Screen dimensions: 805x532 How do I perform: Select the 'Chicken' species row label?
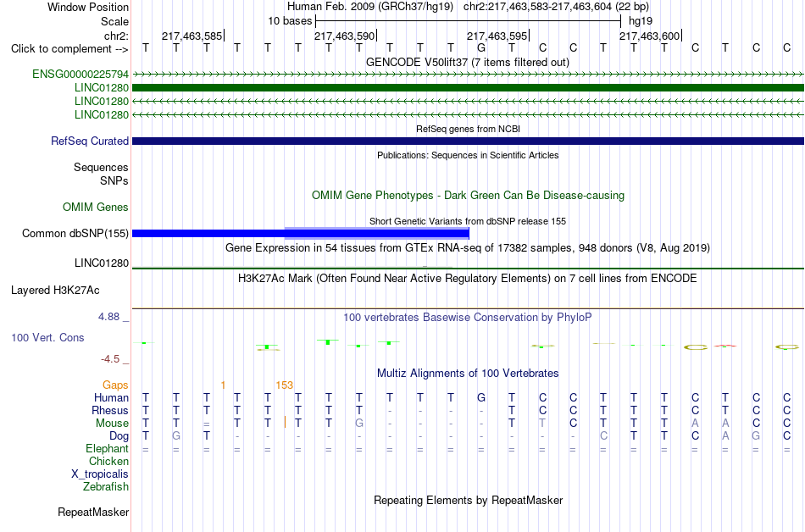pos(108,462)
